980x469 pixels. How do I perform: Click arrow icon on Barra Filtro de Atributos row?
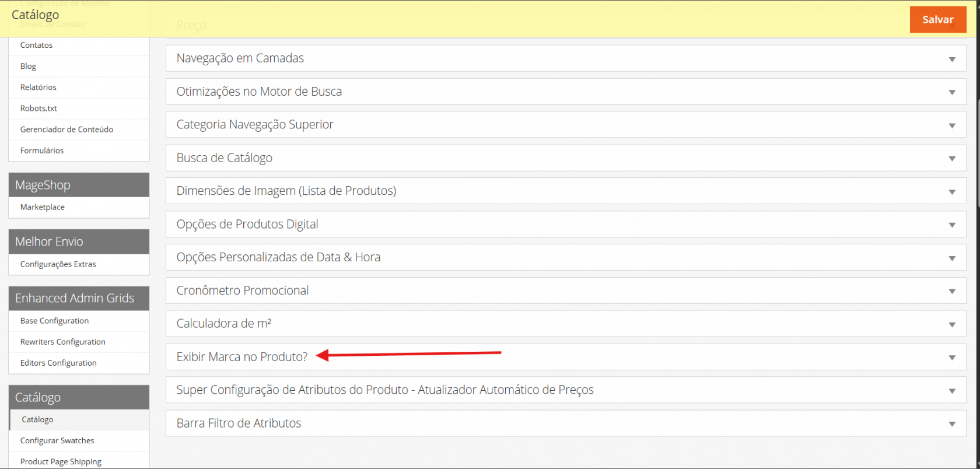(951, 424)
